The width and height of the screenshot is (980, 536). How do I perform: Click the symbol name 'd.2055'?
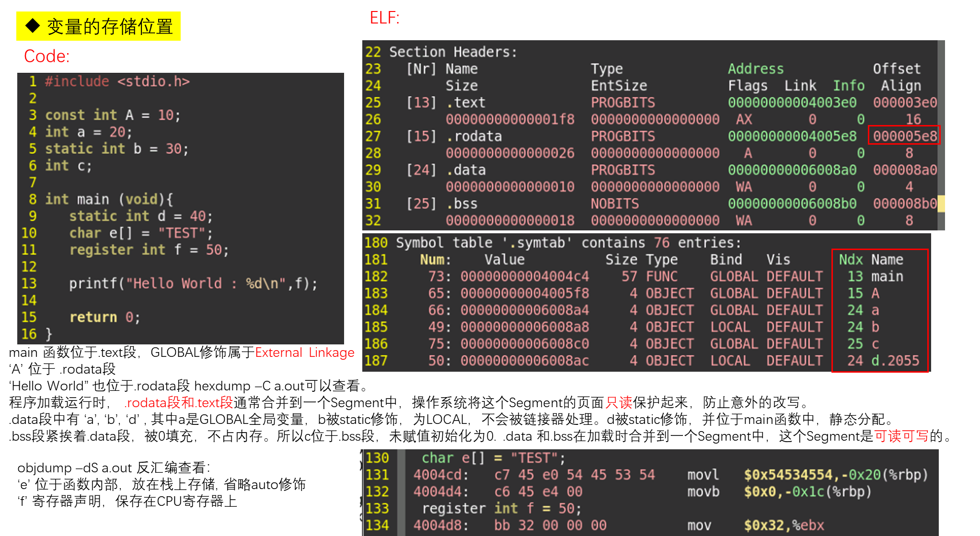pos(895,361)
